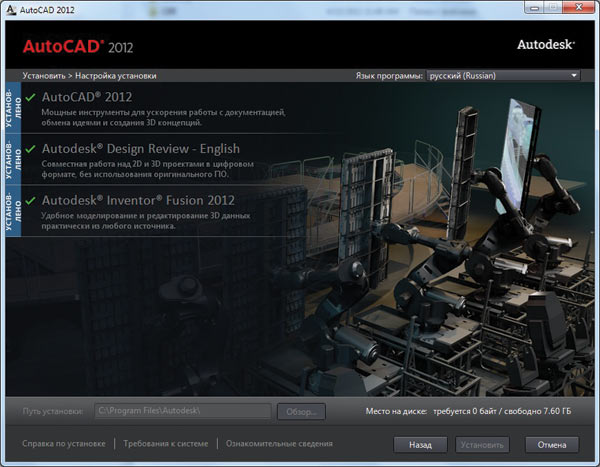This screenshot has height=467, width=600.
Task: Click the Установить breadcrumb link
Action: (x=44, y=76)
